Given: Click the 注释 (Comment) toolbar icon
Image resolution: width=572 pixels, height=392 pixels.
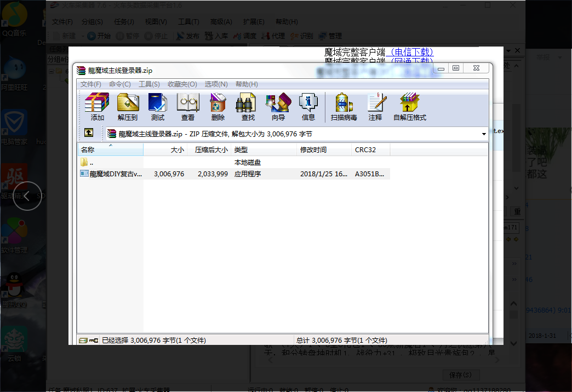Looking at the screenshot, I should [375, 107].
